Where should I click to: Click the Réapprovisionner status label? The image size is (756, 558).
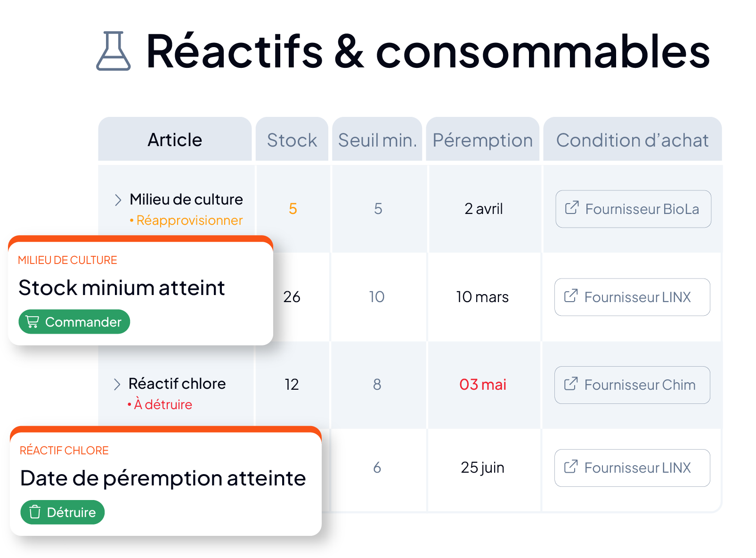[187, 221]
